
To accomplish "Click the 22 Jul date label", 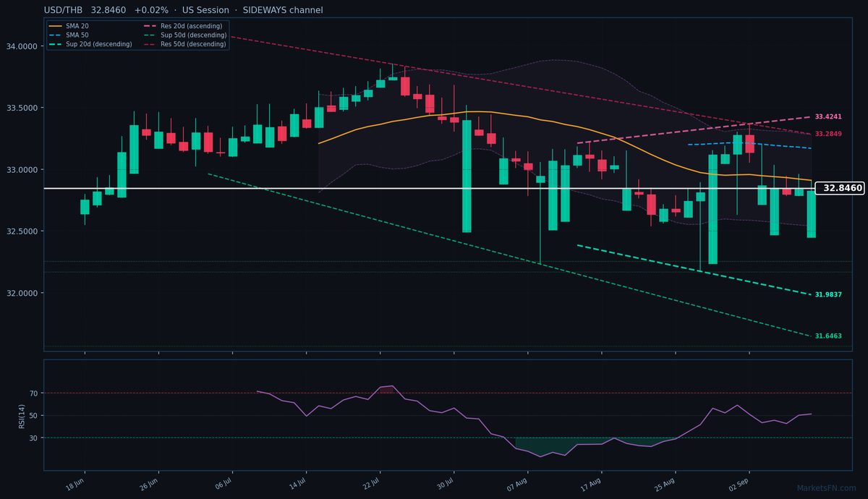I will [x=371, y=483].
